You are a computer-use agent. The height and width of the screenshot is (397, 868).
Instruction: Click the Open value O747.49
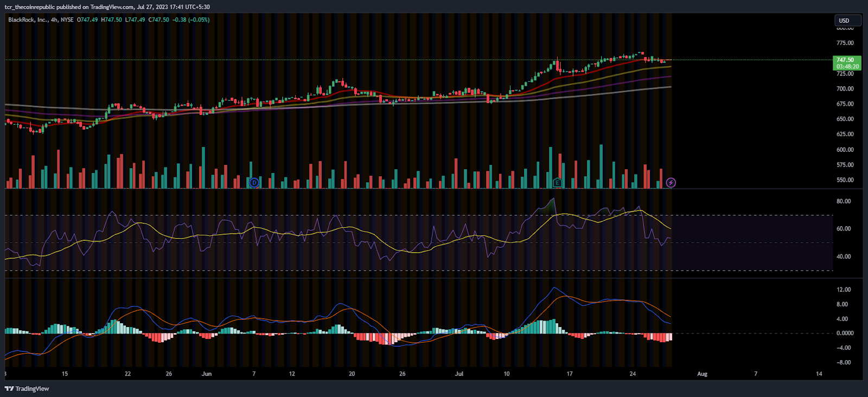point(87,20)
